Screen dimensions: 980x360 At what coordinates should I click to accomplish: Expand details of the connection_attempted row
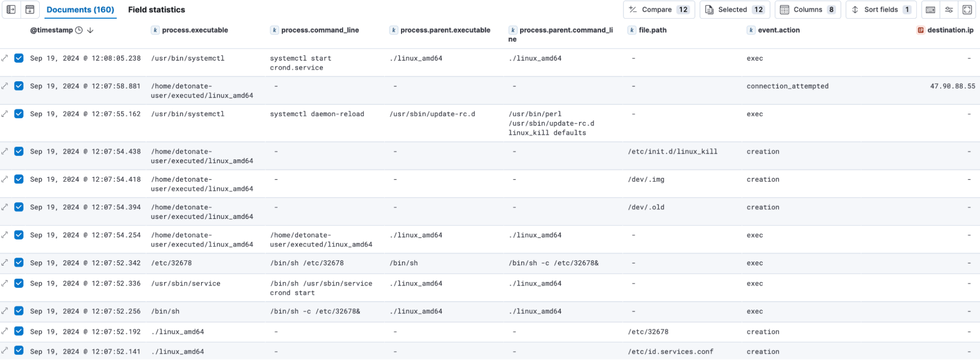coord(5,86)
